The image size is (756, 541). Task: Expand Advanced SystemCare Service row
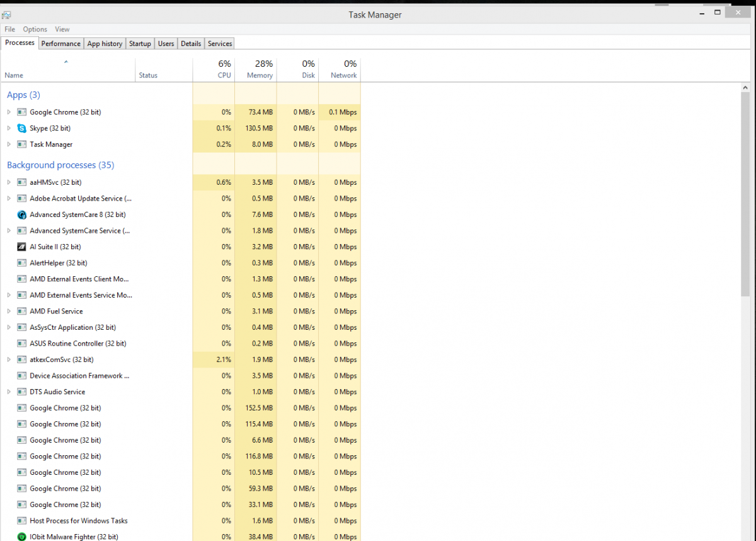[9, 231]
